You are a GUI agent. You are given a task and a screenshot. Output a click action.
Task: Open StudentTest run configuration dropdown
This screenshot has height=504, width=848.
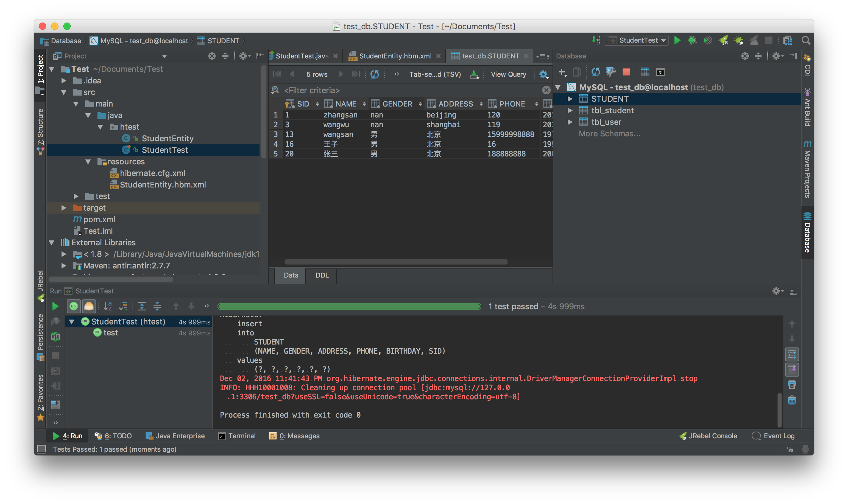[x=636, y=40]
